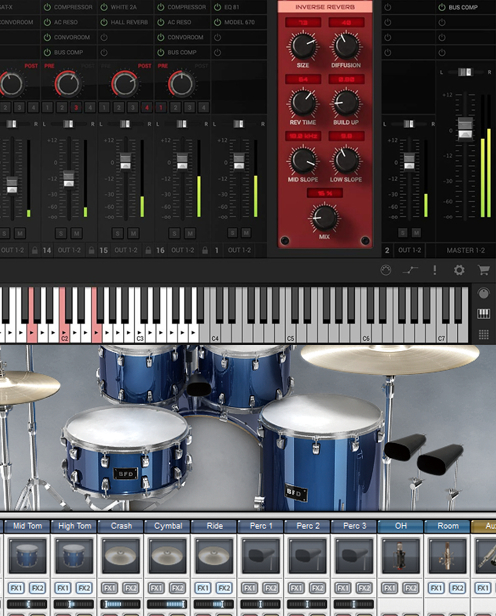Image resolution: width=496 pixels, height=616 pixels.
Task: Click the large cymbal on the right
Action: click(390, 359)
